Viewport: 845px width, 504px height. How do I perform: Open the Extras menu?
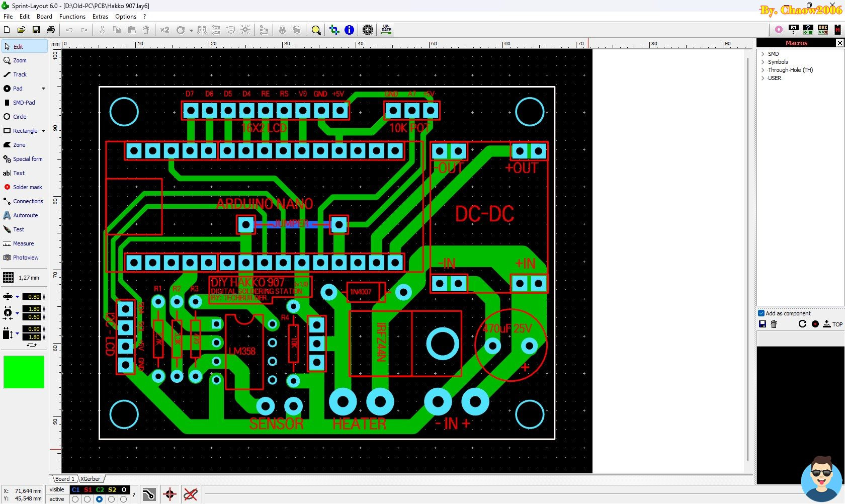[100, 17]
